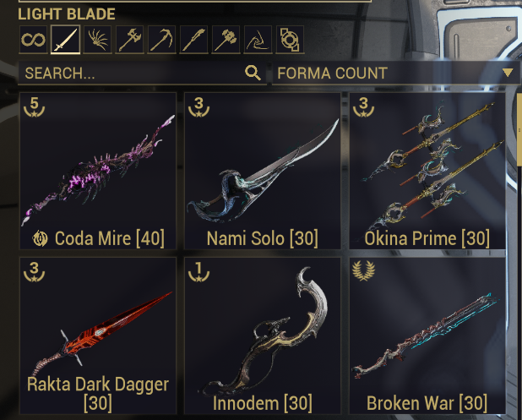Filter by glaive triple-blade icon
Screen dimensions: 522x420
pos(258,40)
